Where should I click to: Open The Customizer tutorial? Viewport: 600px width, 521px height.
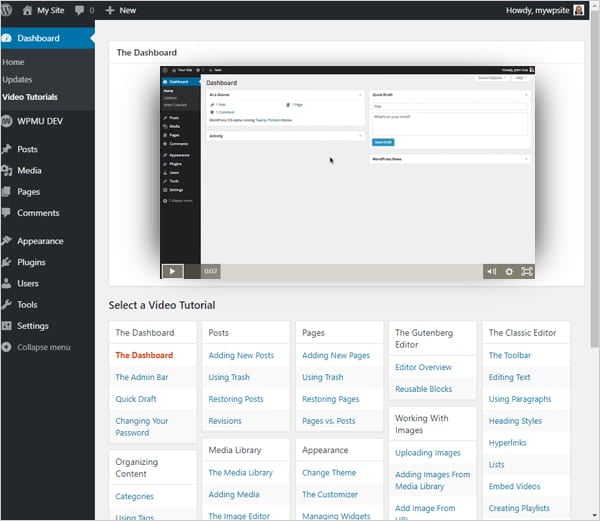point(329,495)
